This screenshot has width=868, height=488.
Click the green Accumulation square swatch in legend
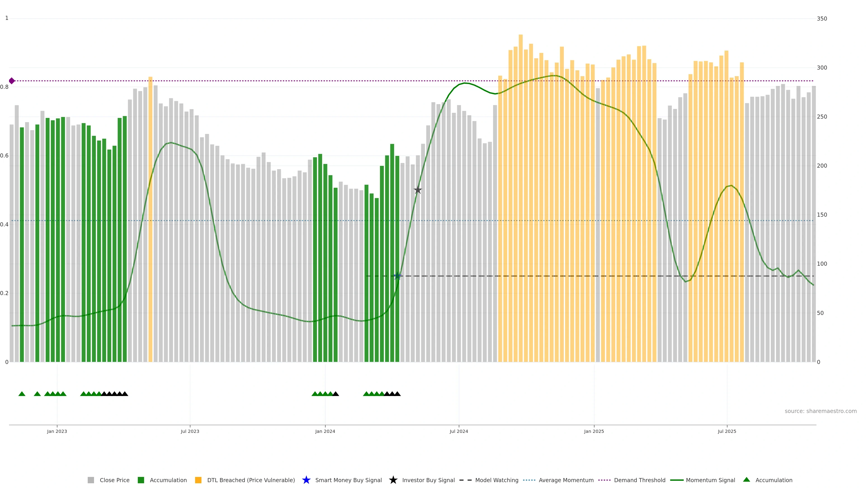(141, 480)
